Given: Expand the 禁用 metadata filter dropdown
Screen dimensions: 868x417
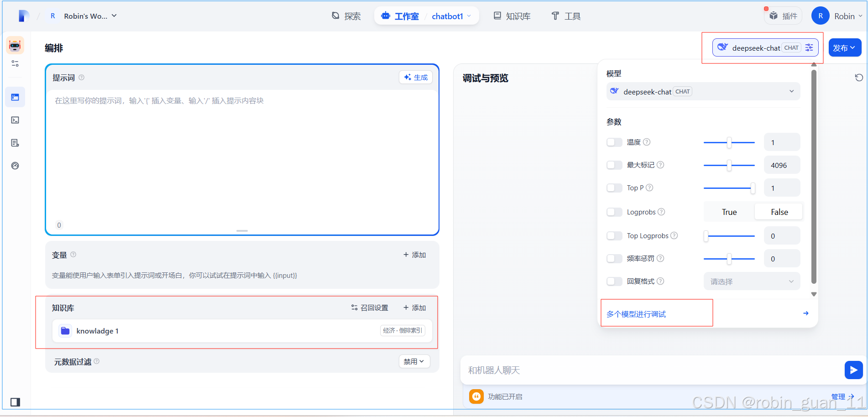Looking at the screenshot, I should tap(414, 361).
